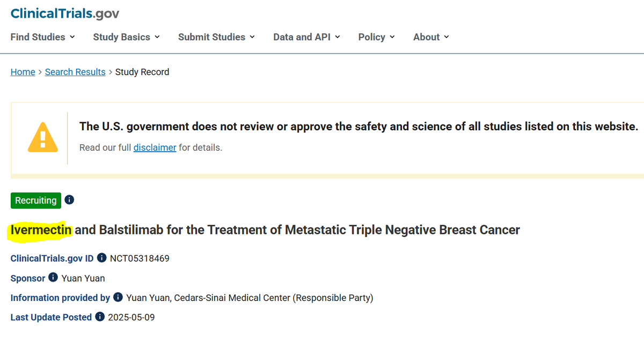Click the NCT05318469 study ID text

140,258
